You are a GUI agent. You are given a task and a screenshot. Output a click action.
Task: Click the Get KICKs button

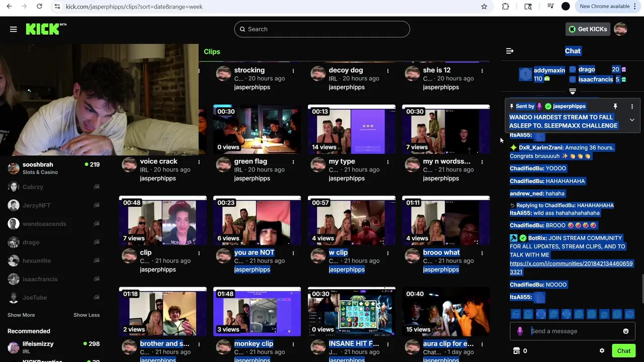click(x=588, y=29)
